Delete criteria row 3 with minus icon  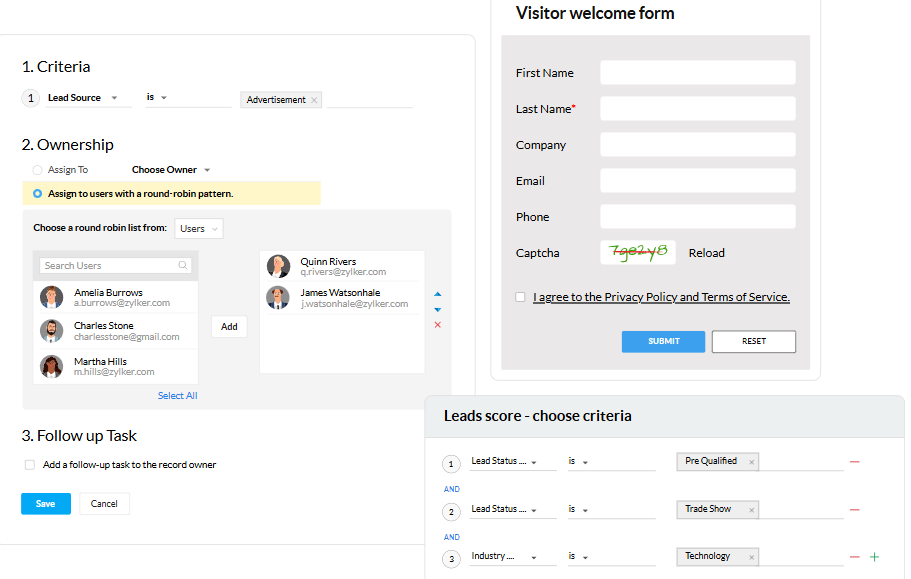pyautogui.click(x=854, y=557)
